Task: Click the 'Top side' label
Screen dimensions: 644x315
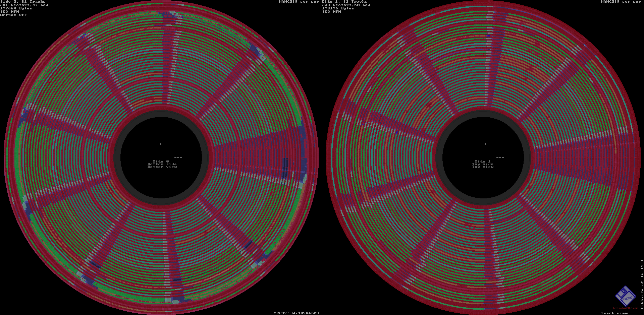Action: (x=483, y=164)
